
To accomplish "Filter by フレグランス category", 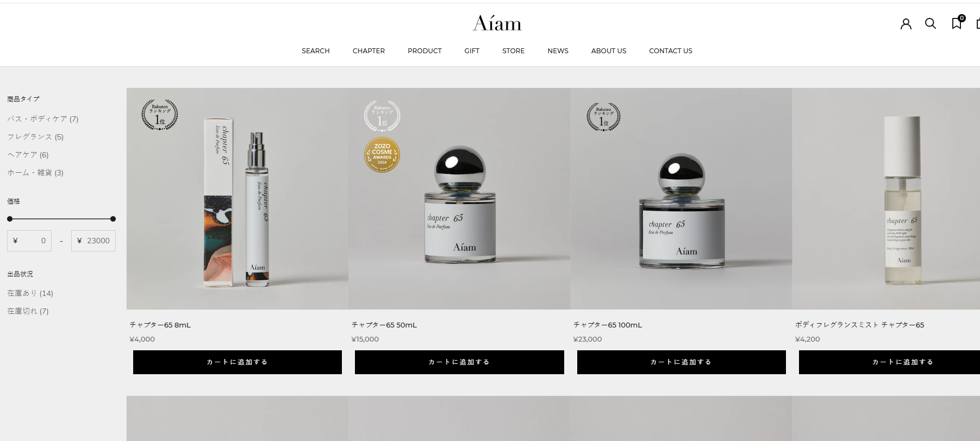I will [35, 136].
